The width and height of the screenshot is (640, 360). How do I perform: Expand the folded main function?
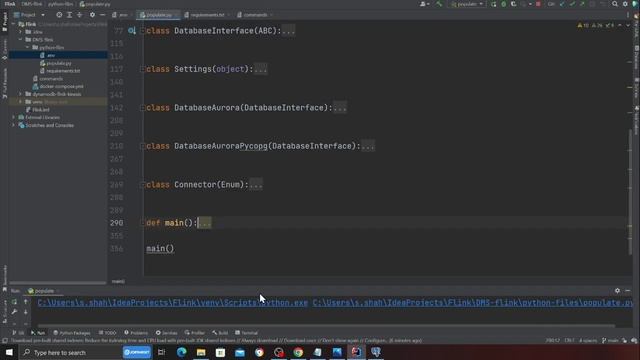[x=204, y=223]
